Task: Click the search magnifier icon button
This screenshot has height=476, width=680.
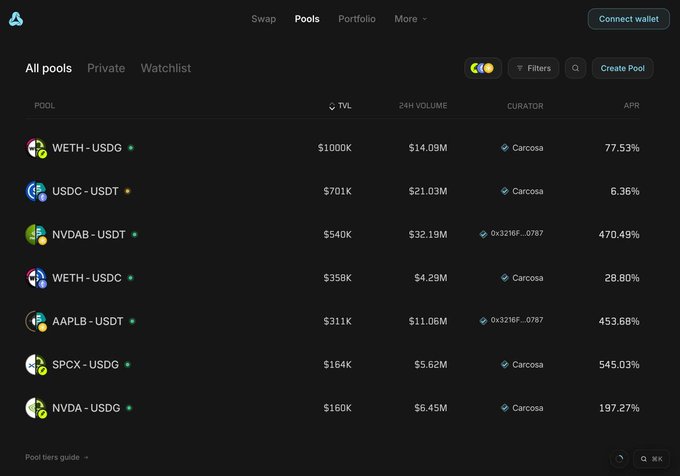Action: [575, 68]
